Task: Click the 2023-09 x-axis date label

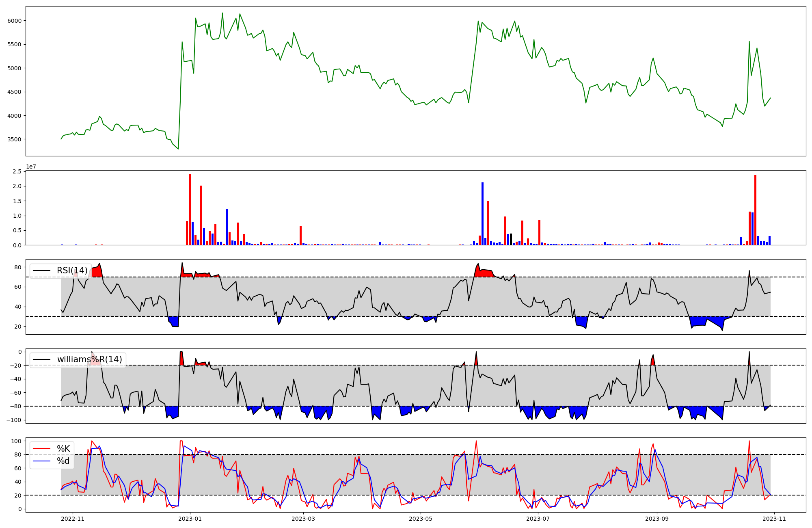Action: click(x=657, y=519)
